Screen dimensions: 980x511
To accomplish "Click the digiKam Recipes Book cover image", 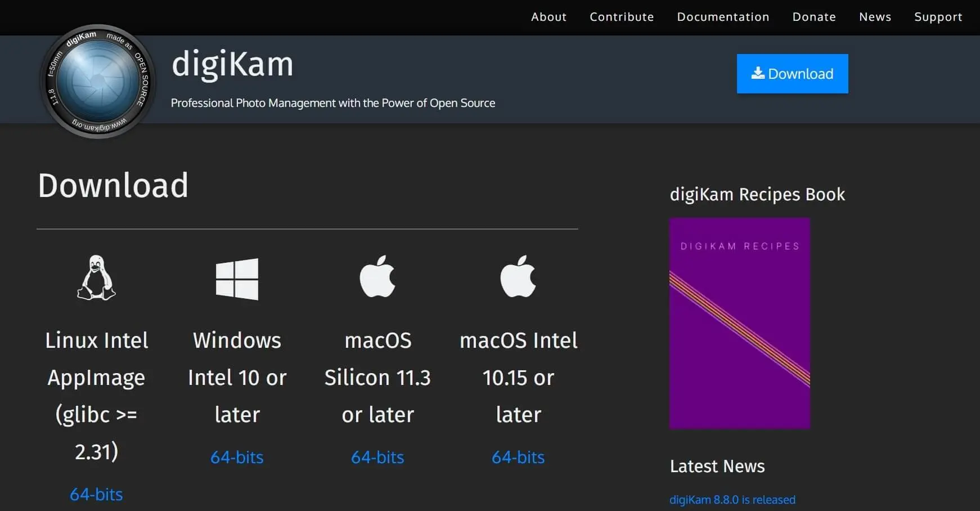I will pos(740,322).
